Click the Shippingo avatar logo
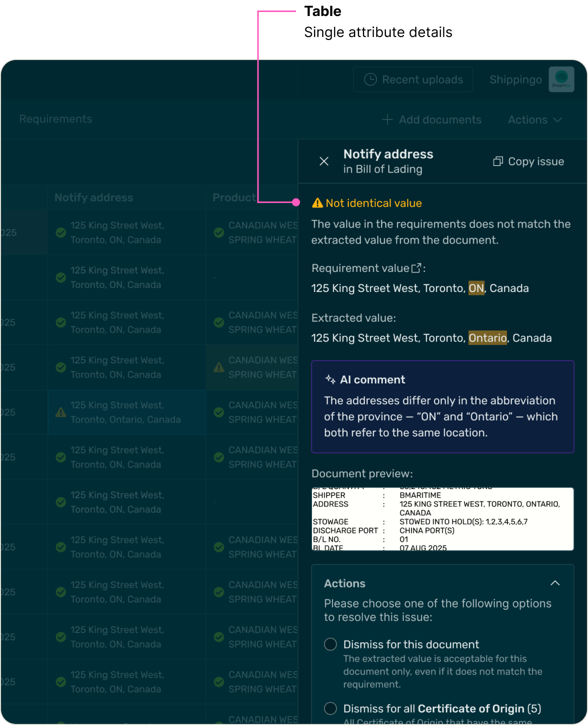 tap(561, 79)
